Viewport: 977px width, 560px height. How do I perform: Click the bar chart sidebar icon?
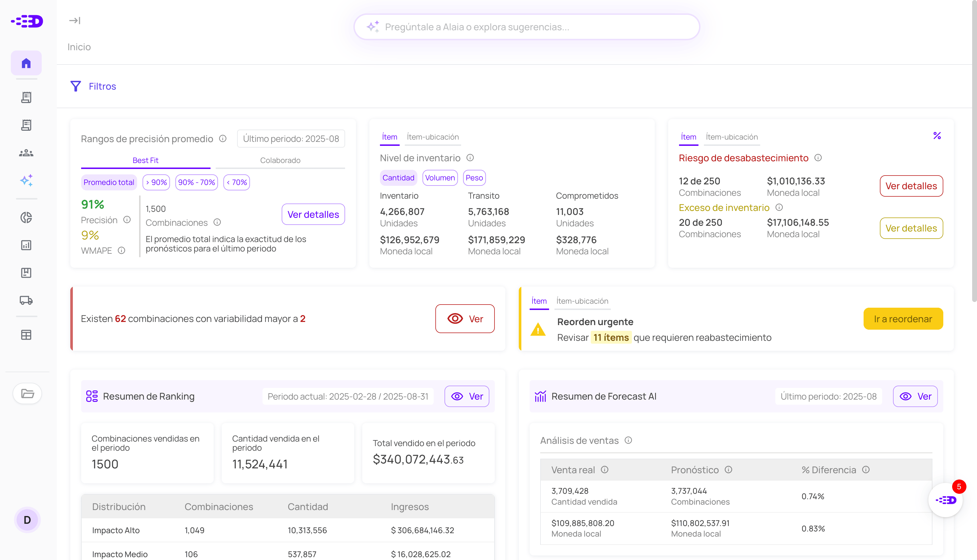point(26,245)
